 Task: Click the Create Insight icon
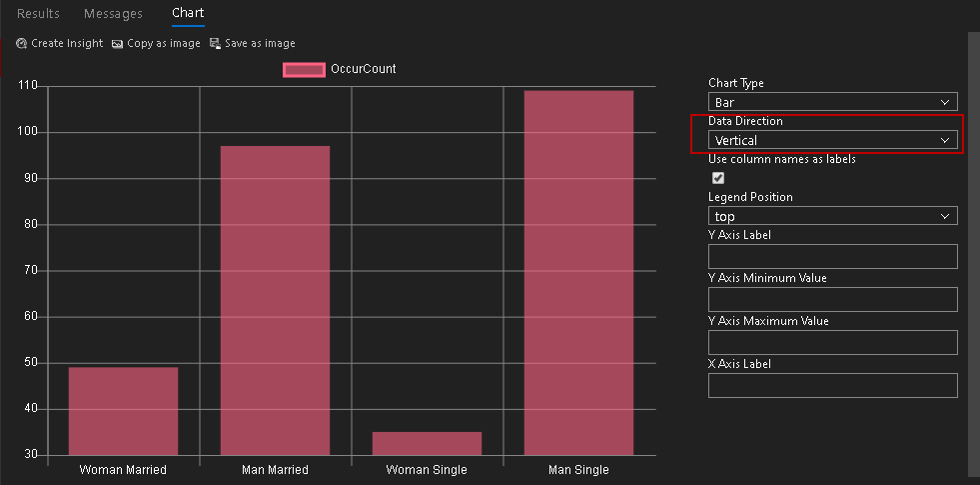22,44
